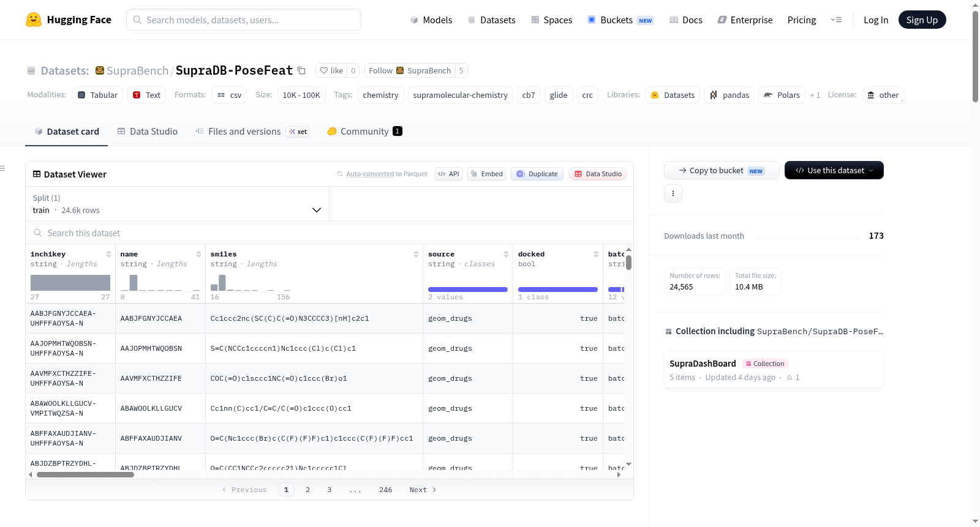Click the table vertical scrollbar thumb
This screenshot has height=527, width=980.
[x=628, y=263]
